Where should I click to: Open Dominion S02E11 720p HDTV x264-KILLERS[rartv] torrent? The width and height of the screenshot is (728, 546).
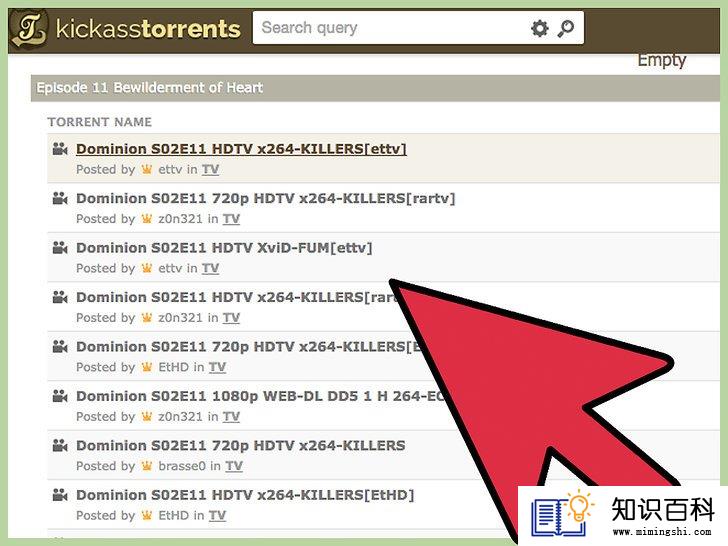pos(266,199)
